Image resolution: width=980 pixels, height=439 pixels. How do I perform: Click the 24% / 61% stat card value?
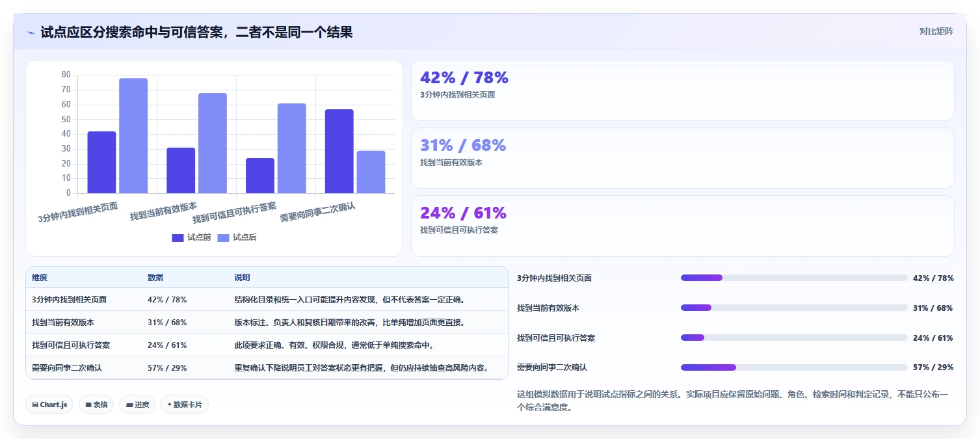(x=463, y=213)
